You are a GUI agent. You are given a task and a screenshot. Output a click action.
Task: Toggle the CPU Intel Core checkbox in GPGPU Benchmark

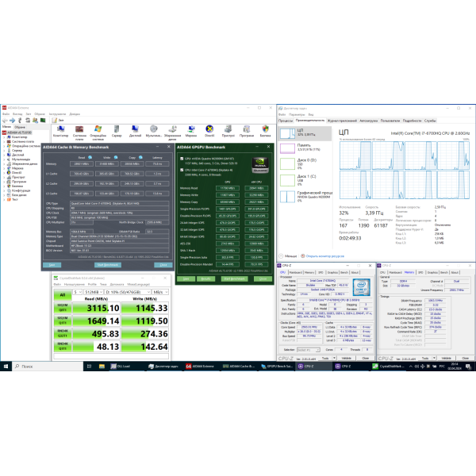pyautogui.click(x=182, y=170)
